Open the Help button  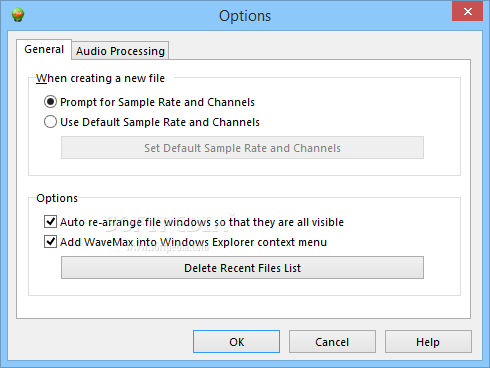tap(428, 342)
